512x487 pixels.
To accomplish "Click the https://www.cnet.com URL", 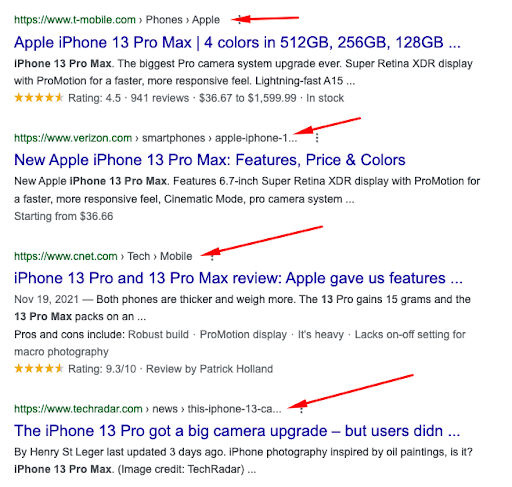I will pos(66,256).
